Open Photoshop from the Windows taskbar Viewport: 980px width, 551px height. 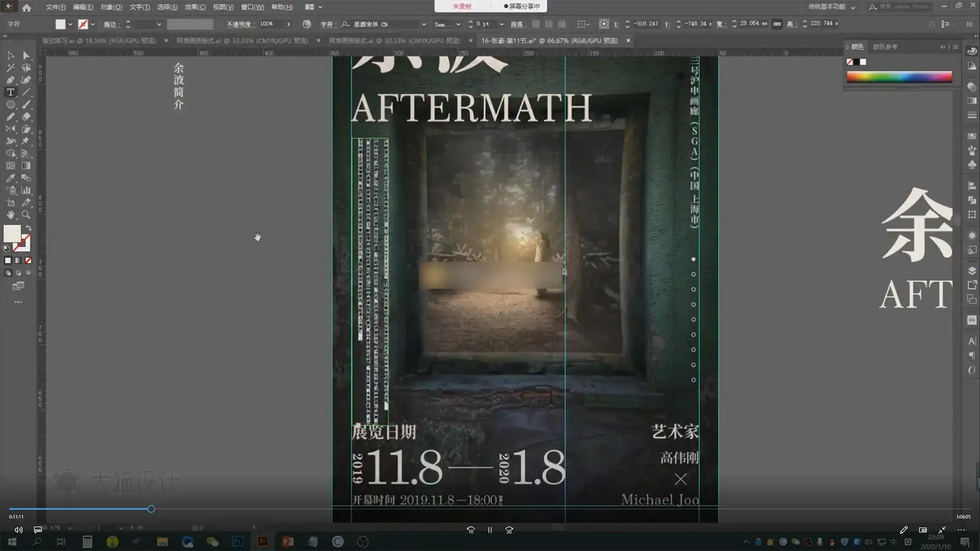click(x=237, y=542)
